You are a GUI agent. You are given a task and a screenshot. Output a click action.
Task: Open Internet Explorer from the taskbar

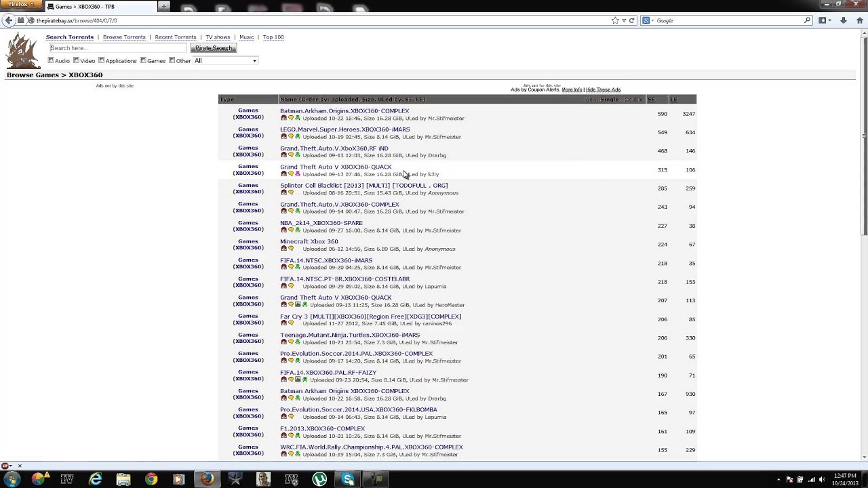(95, 479)
